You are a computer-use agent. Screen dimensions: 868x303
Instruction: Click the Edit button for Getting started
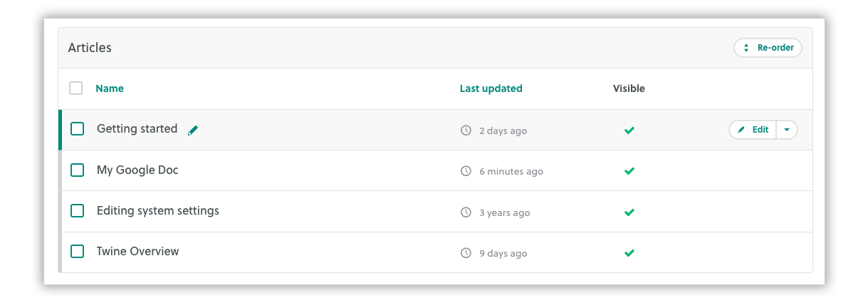[753, 130]
